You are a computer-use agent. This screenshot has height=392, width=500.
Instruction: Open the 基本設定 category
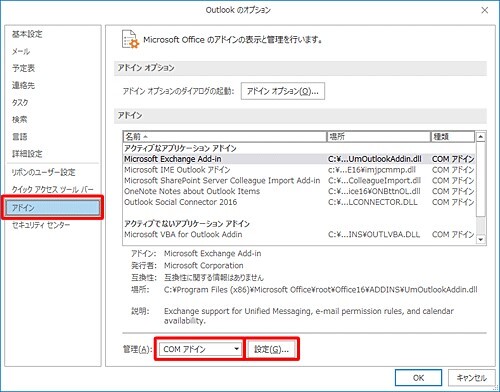(x=27, y=34)
